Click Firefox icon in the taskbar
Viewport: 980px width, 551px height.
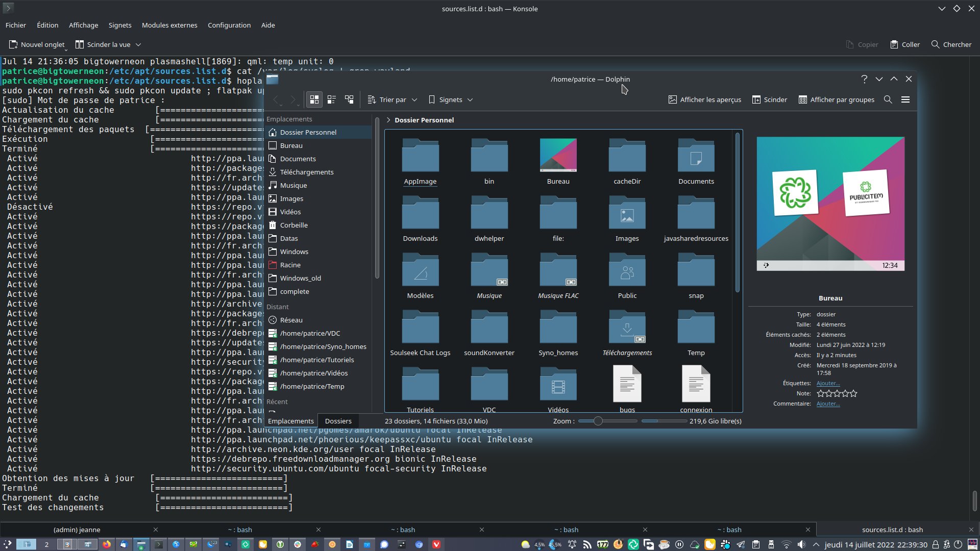click(x=106, y=544)
